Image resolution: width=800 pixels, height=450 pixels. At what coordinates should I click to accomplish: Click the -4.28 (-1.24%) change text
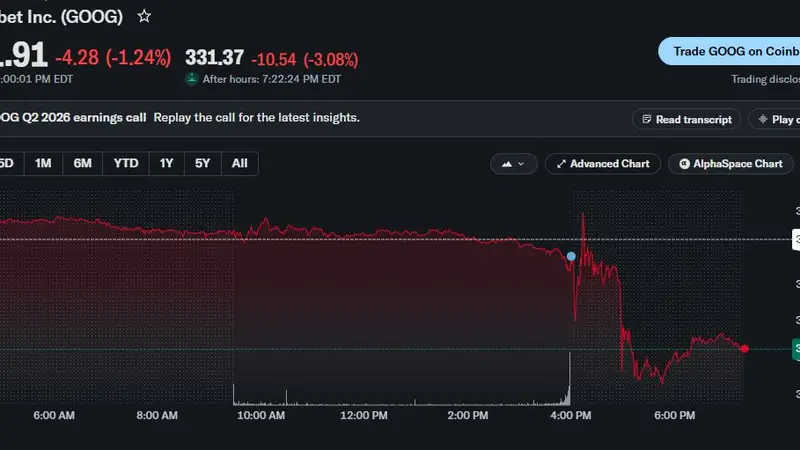[x=113, y=58]
